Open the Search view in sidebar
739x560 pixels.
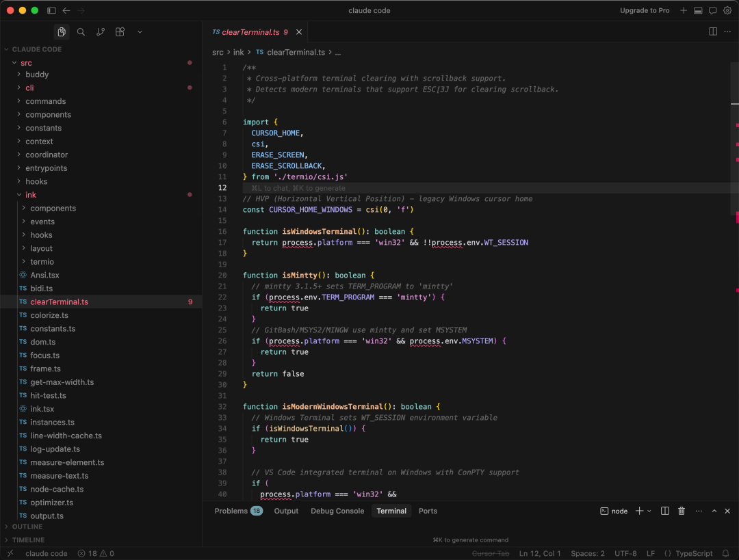point(81,32)
